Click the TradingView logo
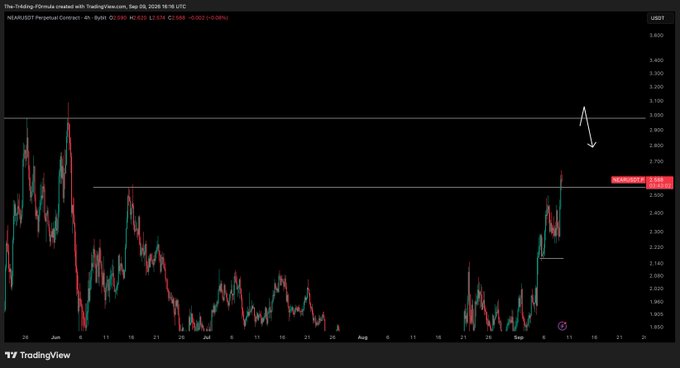Screen dimensions: 680x368 38,355
